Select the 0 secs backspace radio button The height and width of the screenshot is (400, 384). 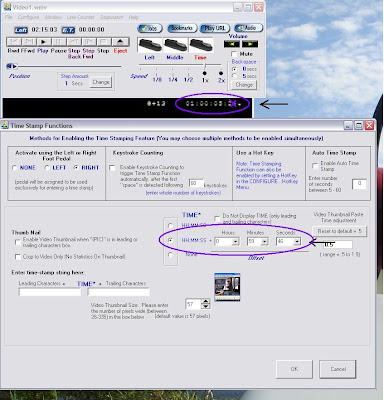235,69
